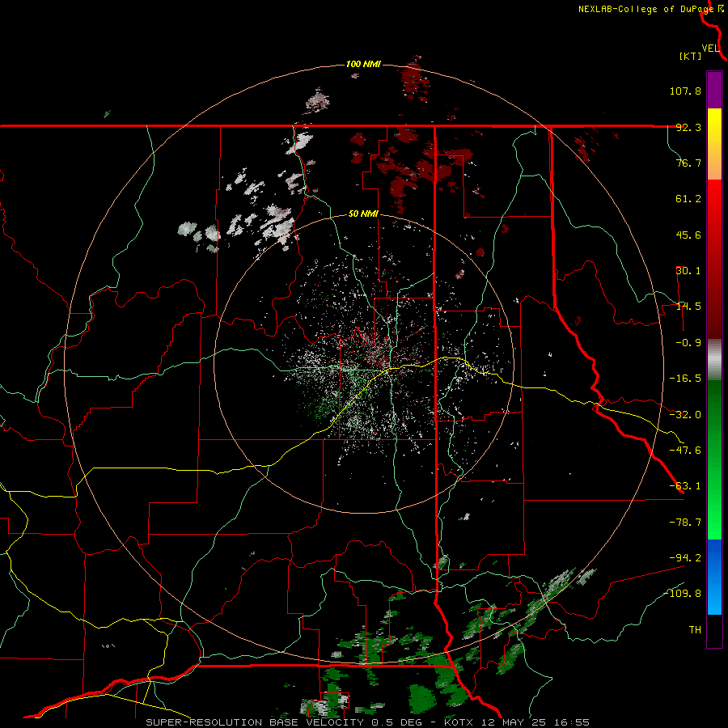Select the 14.5 value on velocity scale
This screenshot has width=728, height=728.
(x=688, y=307)
